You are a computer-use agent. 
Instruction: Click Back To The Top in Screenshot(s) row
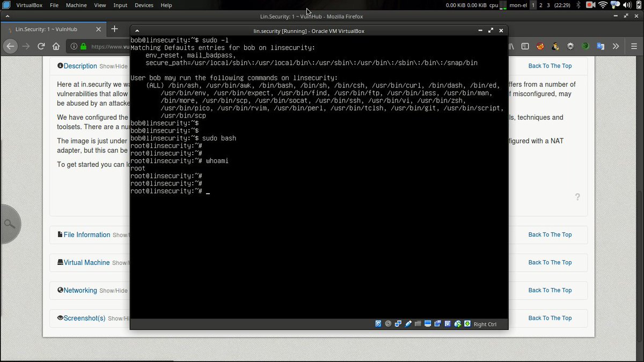550,318
